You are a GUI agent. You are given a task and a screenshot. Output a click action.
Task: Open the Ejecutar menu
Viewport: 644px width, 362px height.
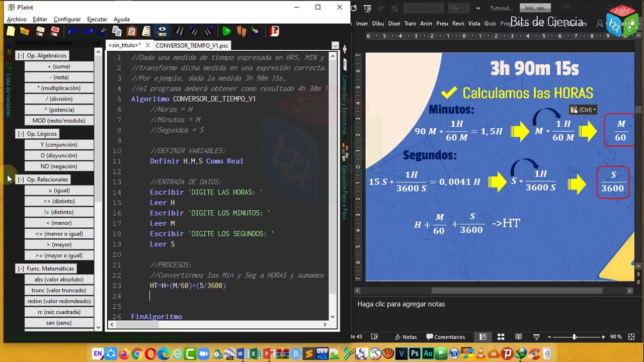tap(97, 19)
